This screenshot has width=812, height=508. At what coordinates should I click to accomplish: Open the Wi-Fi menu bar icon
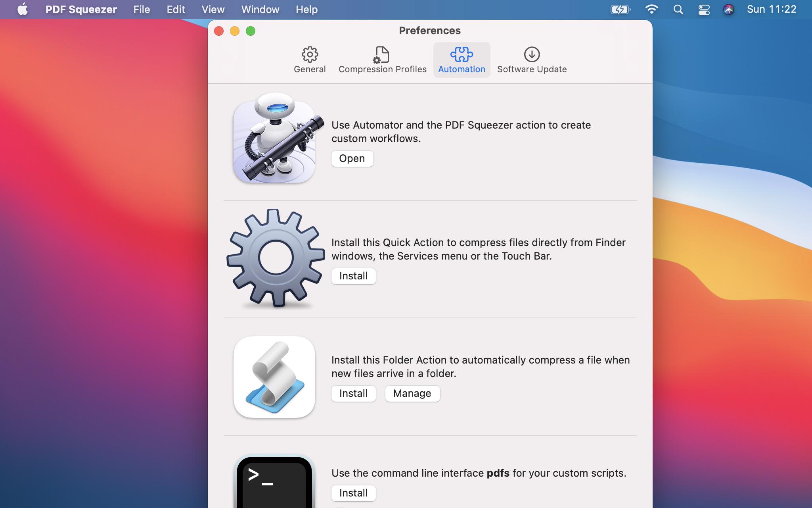(651, 9)
